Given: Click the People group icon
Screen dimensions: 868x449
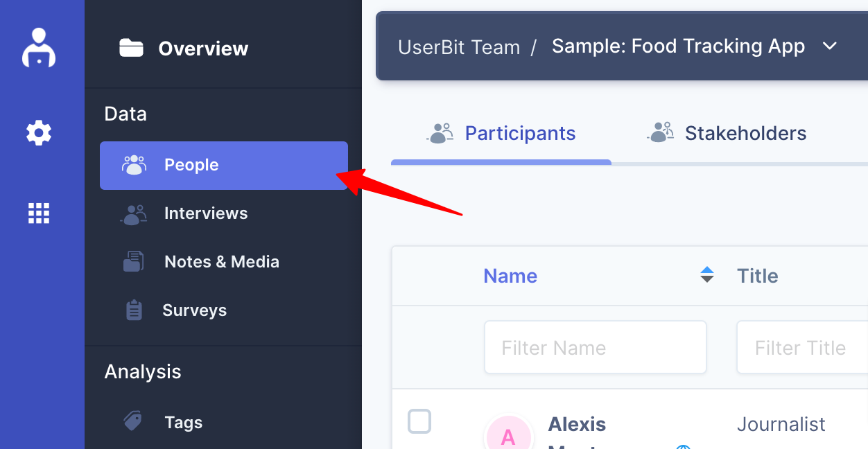Looking at the screenshot, I should tap(134, 165).
